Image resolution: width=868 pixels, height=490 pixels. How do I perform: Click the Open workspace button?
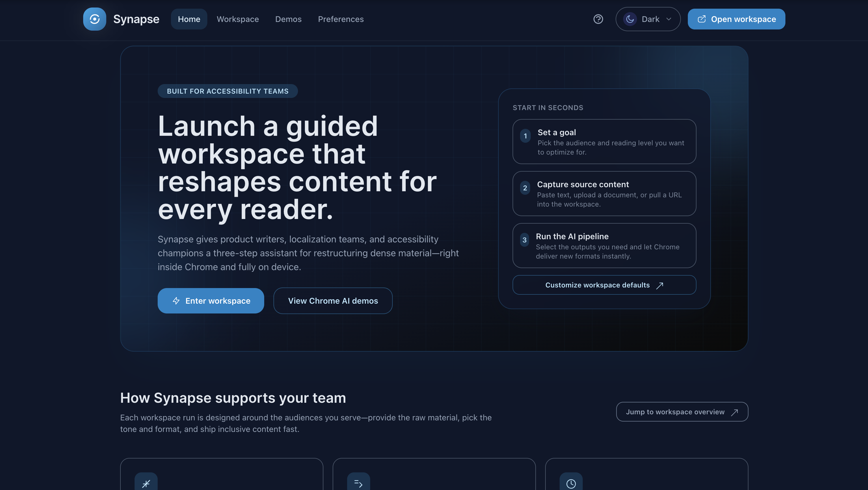pyautogui.click(x=736, y=19)
